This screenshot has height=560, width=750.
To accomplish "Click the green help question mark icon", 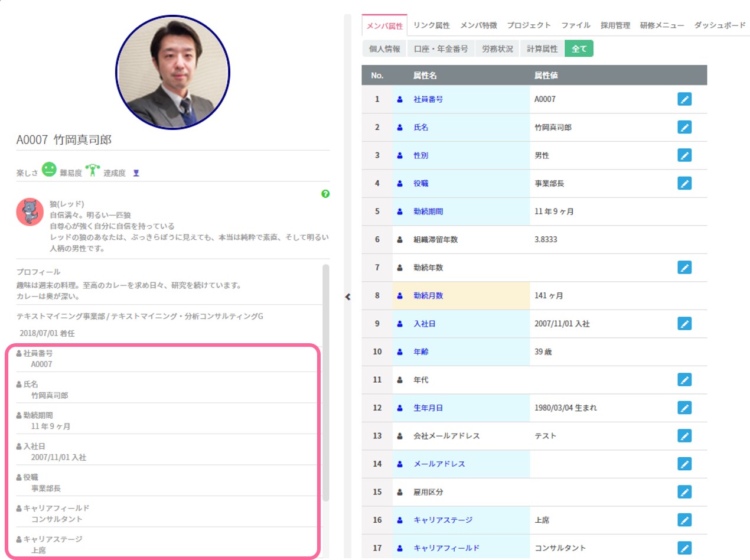I will coord(325,194).
